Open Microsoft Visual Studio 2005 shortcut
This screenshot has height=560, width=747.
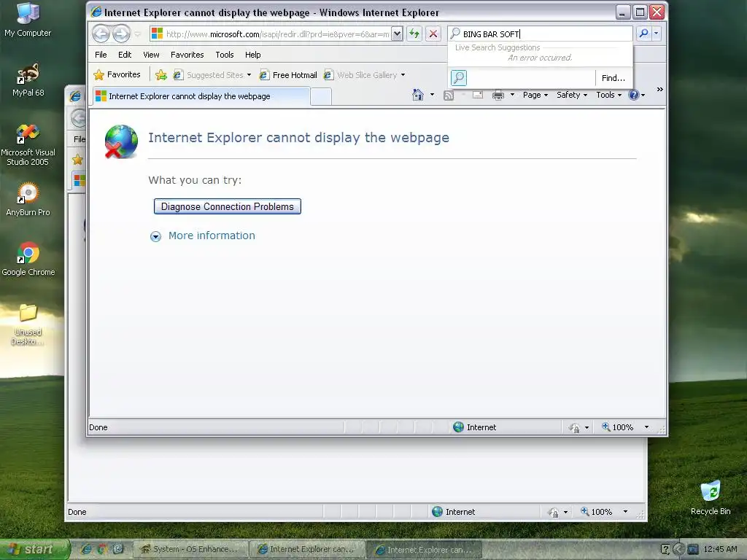tap(28, 145)
